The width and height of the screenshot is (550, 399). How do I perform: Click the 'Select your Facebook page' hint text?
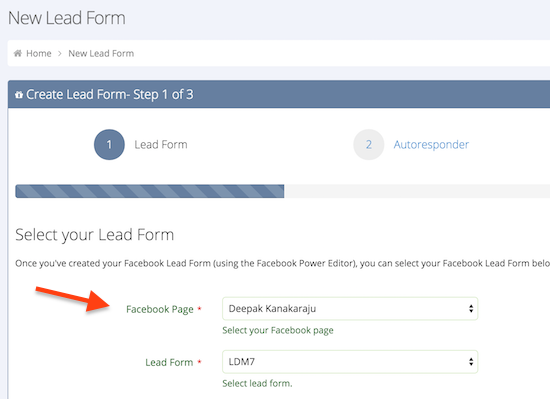[x=278, y=330]
